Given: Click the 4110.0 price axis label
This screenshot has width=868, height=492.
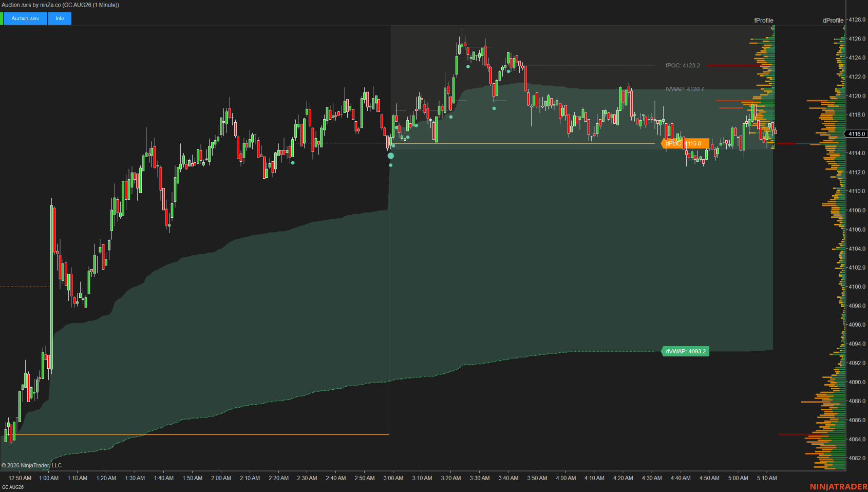Looking at the screenshot, I should tap(857, 191).
